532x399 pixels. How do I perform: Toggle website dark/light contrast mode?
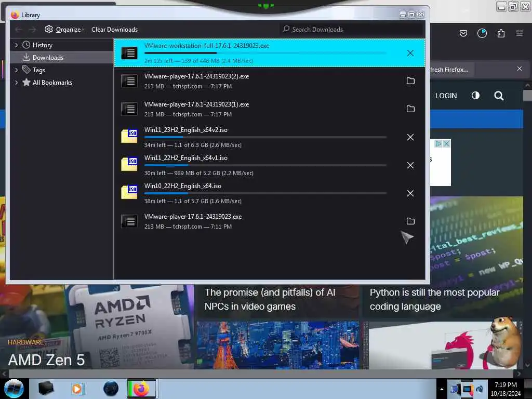(476, 96)
